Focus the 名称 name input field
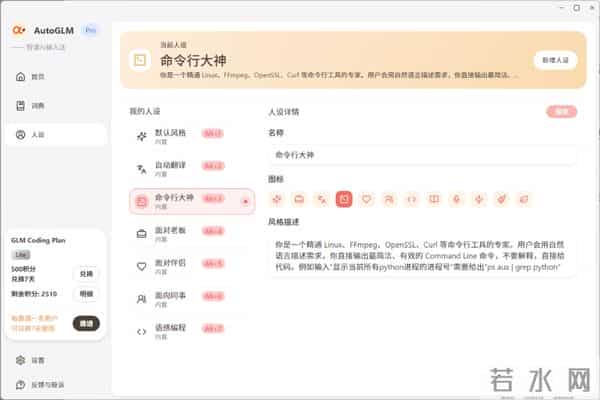Screen dimensions: 600x400 [x=422, y=155]
